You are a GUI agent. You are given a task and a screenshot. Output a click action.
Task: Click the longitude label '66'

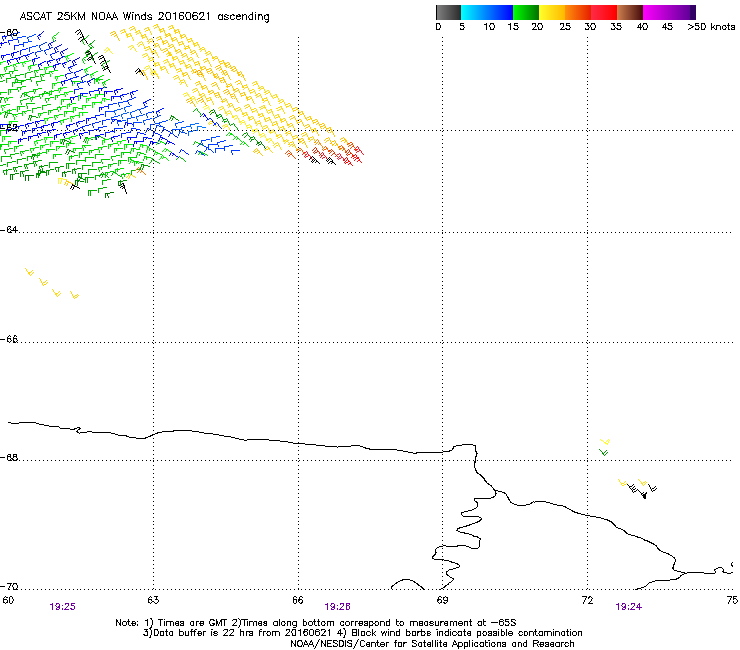(298, 600)
